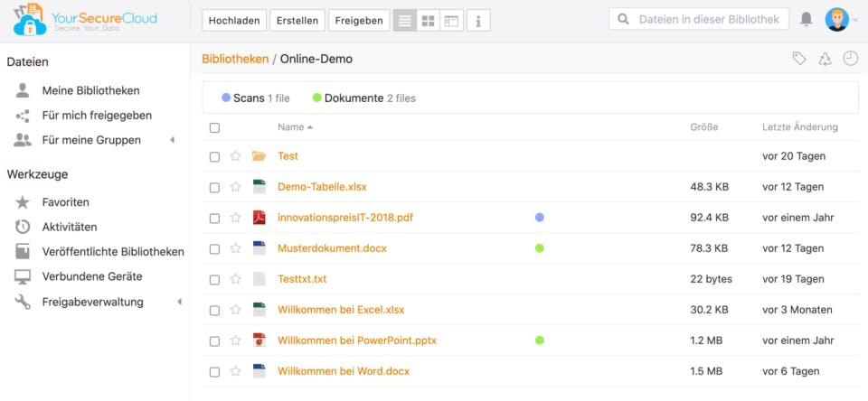Viewport: 868px width, 401px height.
Task: Click the blue tag dot on innovationspreisIT-2018.pdf
Action: 540,218
